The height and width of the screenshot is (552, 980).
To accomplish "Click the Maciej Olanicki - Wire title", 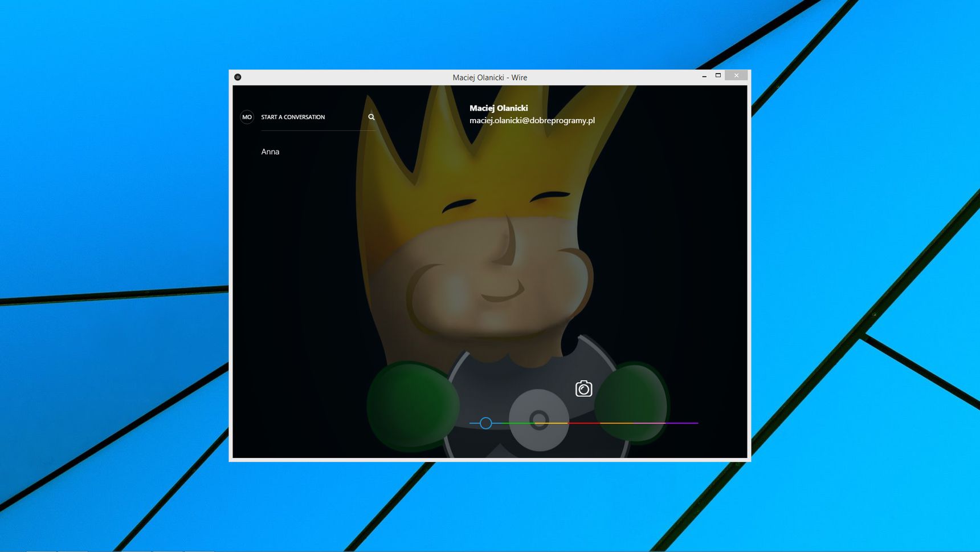I will point(490,78).
